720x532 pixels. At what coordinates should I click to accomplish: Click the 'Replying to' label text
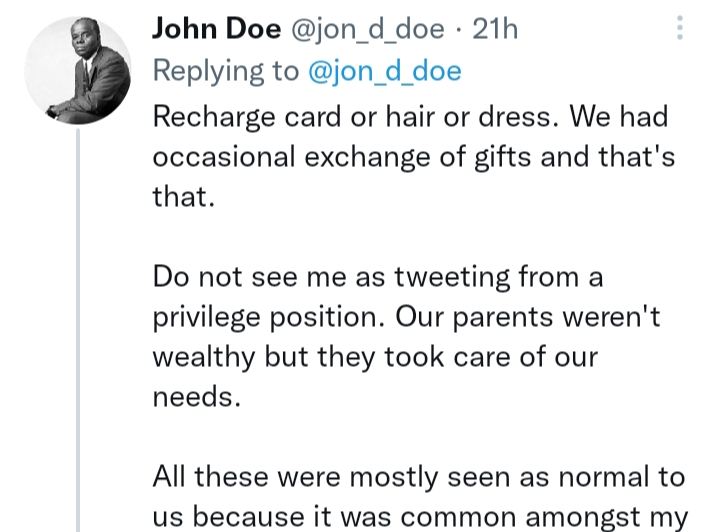point(226,71)
